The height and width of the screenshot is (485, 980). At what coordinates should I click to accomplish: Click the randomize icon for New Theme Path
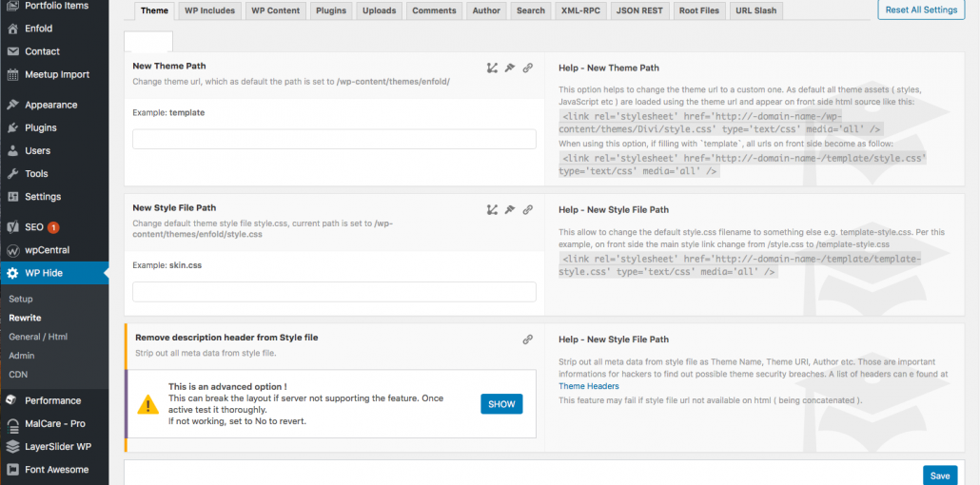pyautogui.click(x=492, y=68)
